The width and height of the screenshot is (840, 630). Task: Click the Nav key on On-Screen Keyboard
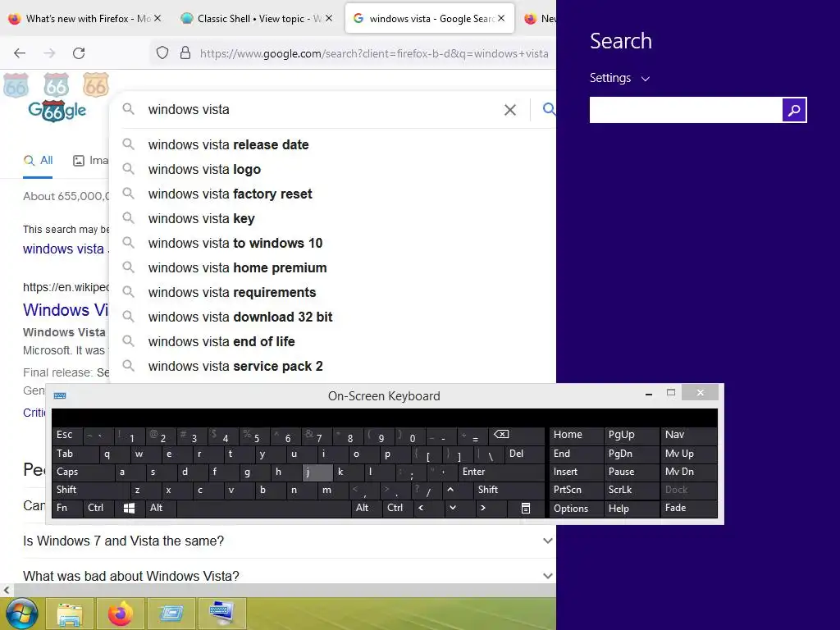pyautogui.click(x=688, y=435)
